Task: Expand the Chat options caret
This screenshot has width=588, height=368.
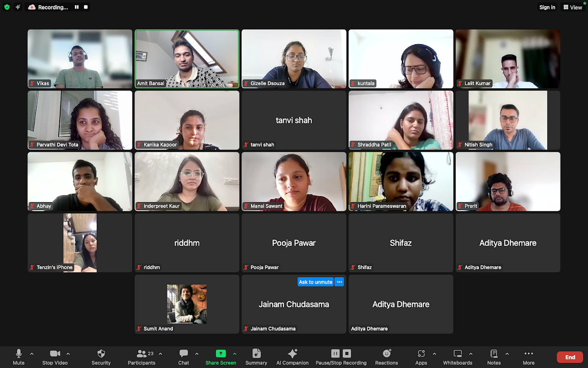Action: coord(197,354)
